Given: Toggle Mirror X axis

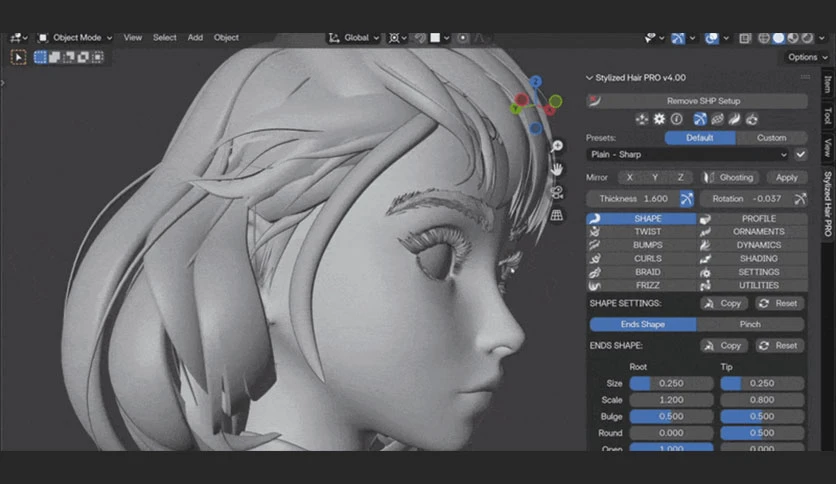Looking at the screenshot, I should [630, 178].
